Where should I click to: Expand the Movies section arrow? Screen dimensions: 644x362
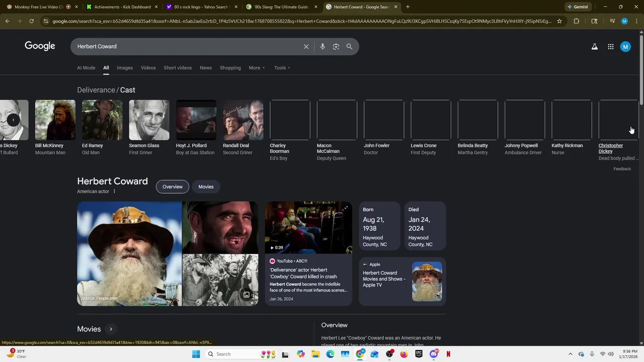click(x=111, y=329)
